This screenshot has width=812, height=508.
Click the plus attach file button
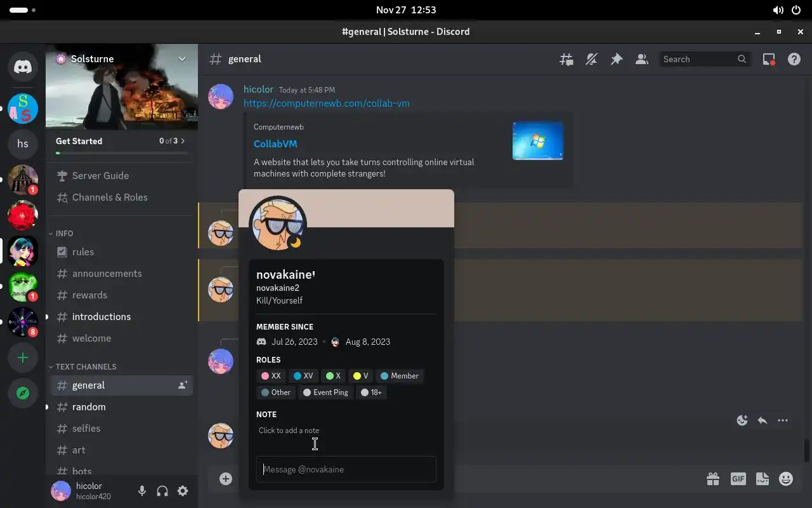click(x=226, y=479)
